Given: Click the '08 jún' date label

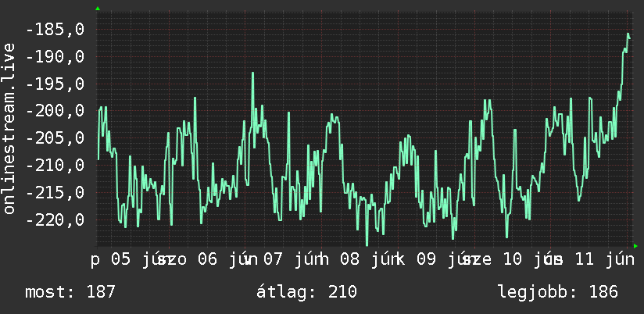Looking at the screenshot, I should coord(370,260).
